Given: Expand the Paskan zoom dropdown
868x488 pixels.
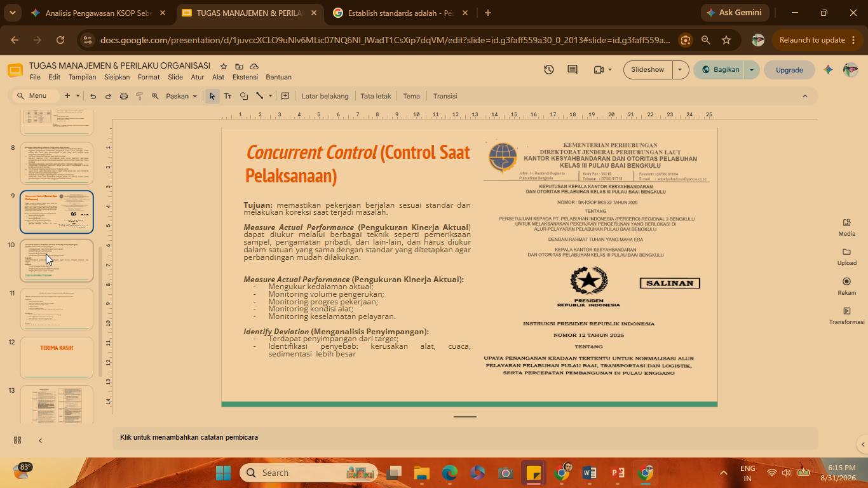Looking at the screenshot, I should [181, 96].
